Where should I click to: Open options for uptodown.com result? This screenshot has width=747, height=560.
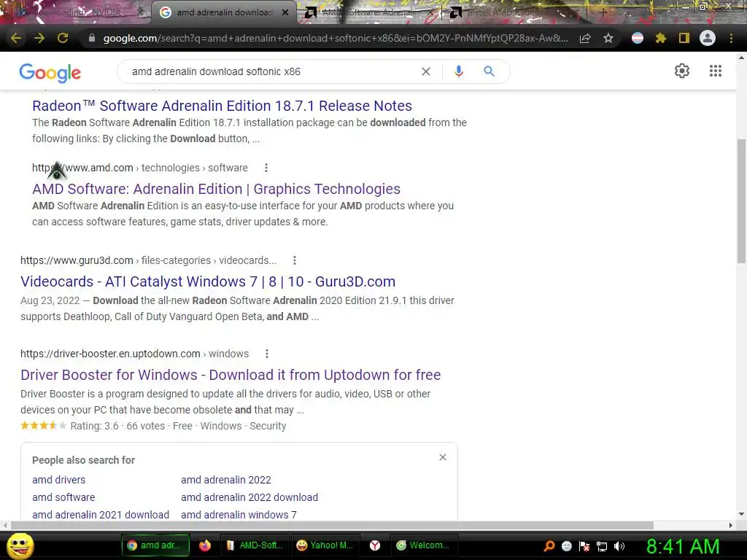click(x=267, y=354)
